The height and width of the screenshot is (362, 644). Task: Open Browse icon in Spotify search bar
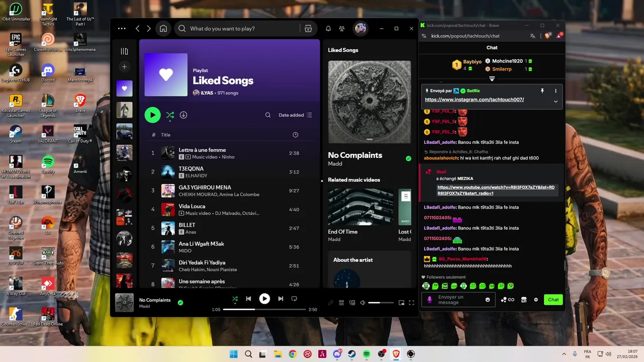click(x=308, y=29)
